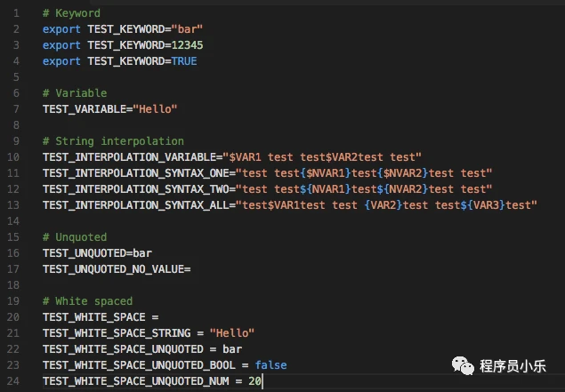
Task: Click the first export keyword
Action: 61,29
